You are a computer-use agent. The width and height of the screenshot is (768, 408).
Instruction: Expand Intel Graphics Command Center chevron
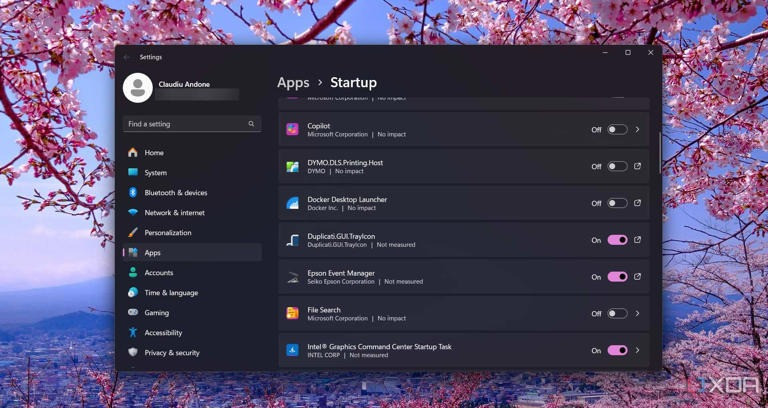[637, 350]
